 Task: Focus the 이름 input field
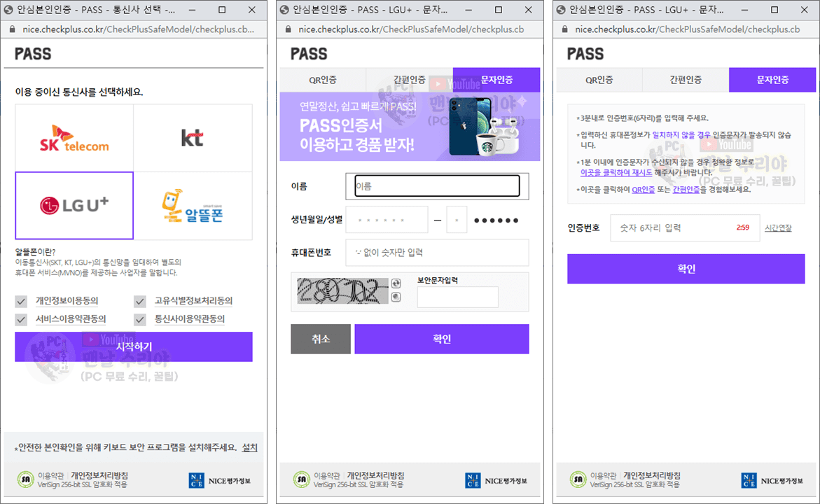437,186
